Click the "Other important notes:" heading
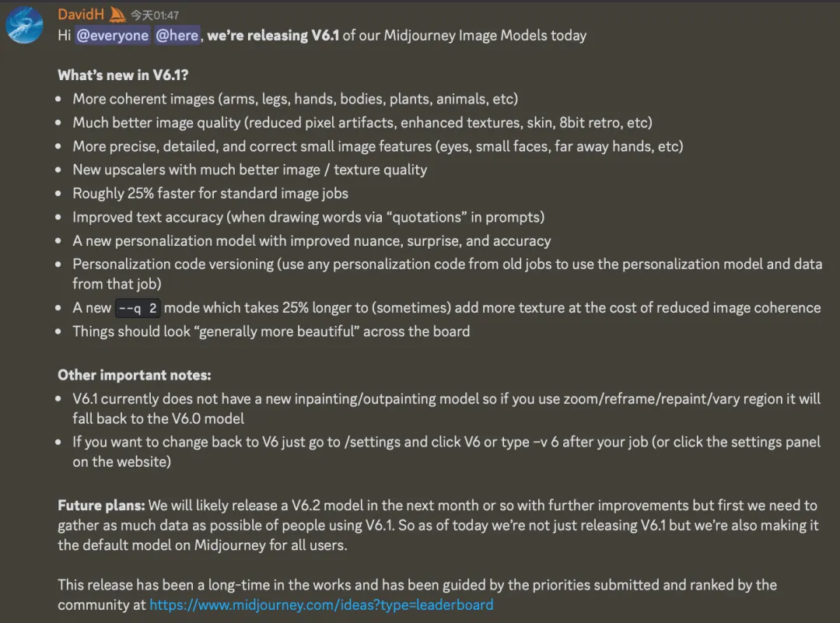This screenshot has width=840, height=623. tap(135, 375)
